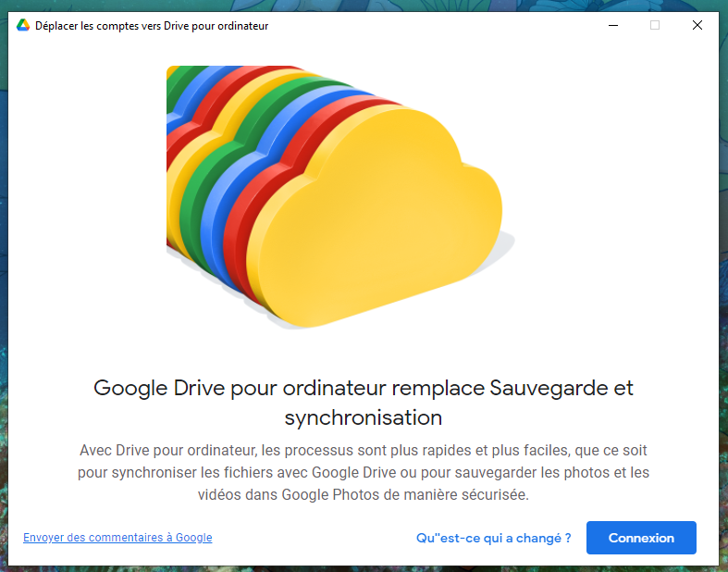
Task: Click the word synchronisation in the heading
Action: [x=364, y=417]
